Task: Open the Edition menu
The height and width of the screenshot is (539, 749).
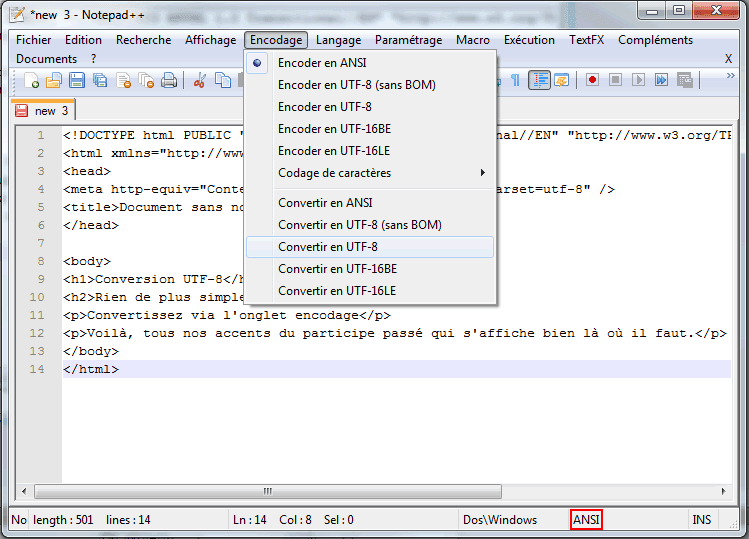Action: (x=83, y=40)
